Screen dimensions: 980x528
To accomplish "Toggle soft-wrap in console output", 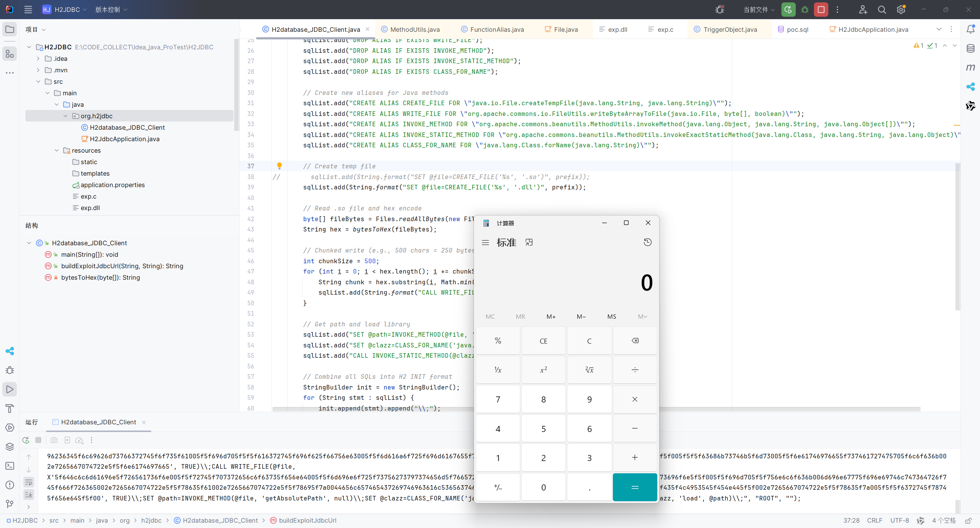I will coord(29,482).
